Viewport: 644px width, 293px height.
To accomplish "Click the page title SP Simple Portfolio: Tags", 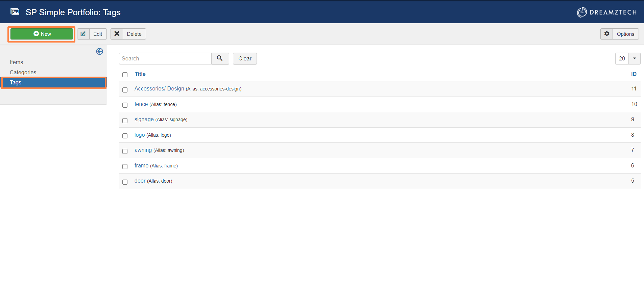I will [73, 12].
